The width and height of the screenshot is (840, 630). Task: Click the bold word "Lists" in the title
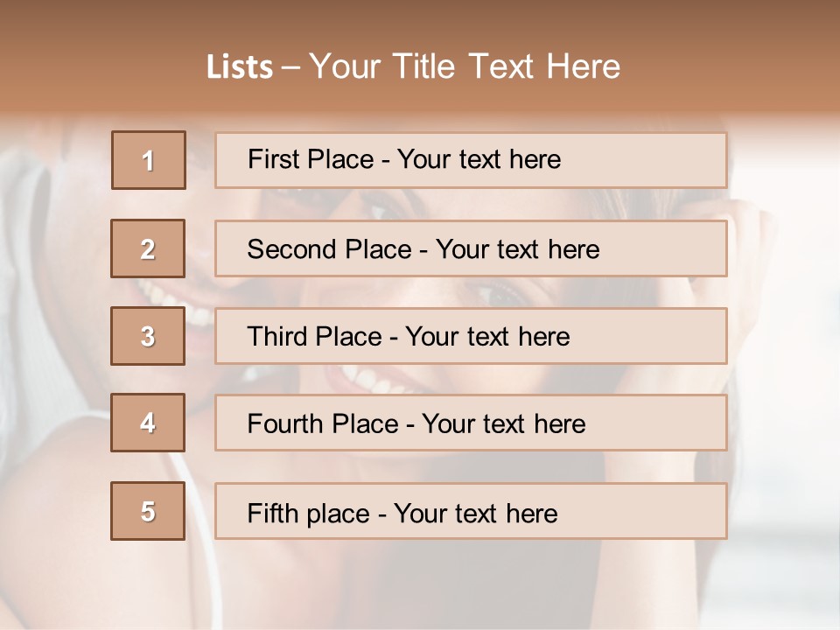coord(239,66)
